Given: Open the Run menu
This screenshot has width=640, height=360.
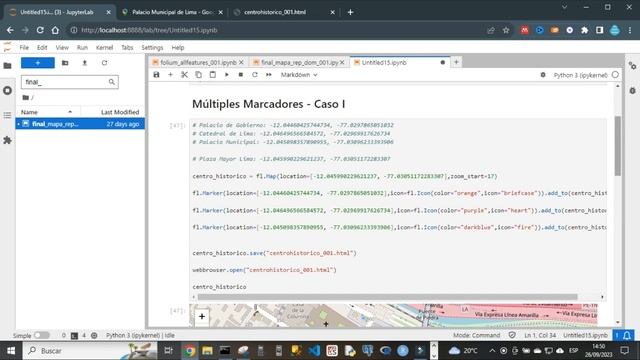Looking at the screenshot, I should (x=82, y=48).
